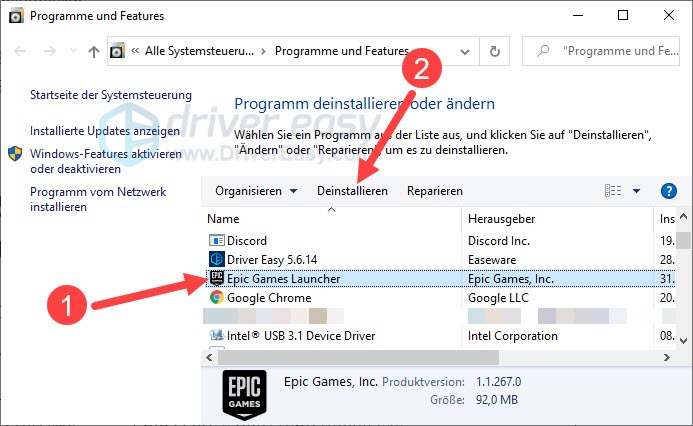
Task: Click publisher cell Easeware
Action: [x=492, y=260]
